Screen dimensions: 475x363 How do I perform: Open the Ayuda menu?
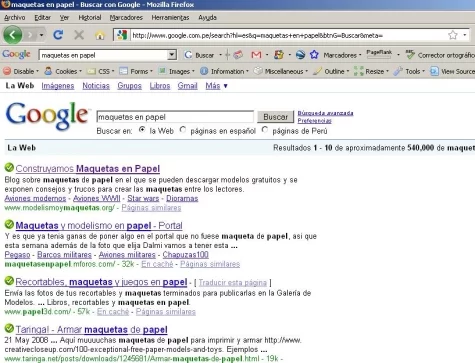click(x=207, y=17)
